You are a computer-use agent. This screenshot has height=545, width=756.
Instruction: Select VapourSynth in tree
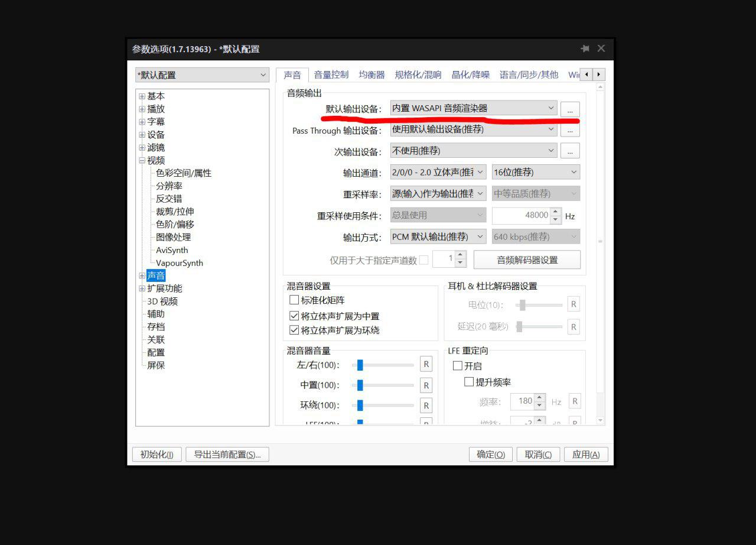point(180,263)
